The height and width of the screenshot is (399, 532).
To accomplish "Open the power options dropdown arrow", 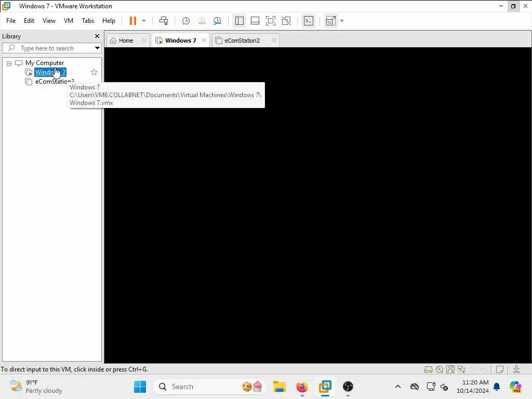I will click(x=144, y=21).
